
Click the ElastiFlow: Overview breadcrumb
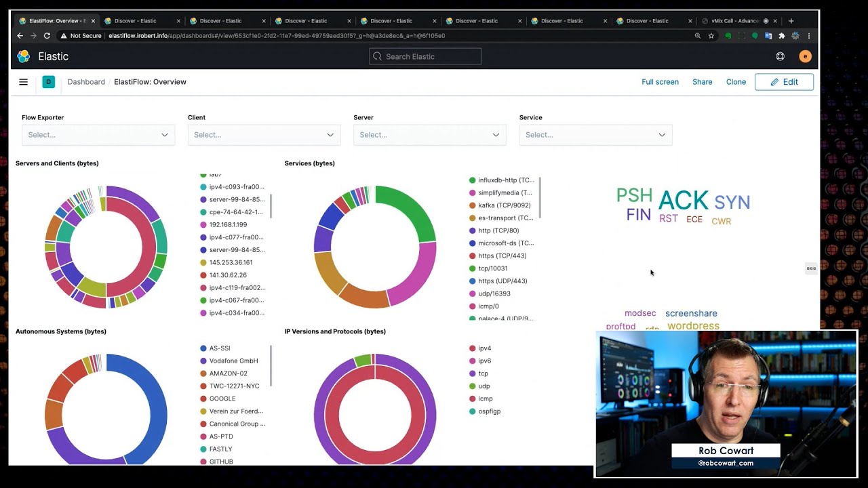pos(150,82)
